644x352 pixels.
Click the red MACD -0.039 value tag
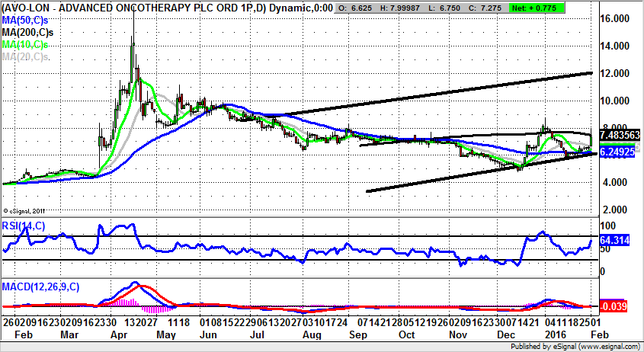tap(614, 306)
